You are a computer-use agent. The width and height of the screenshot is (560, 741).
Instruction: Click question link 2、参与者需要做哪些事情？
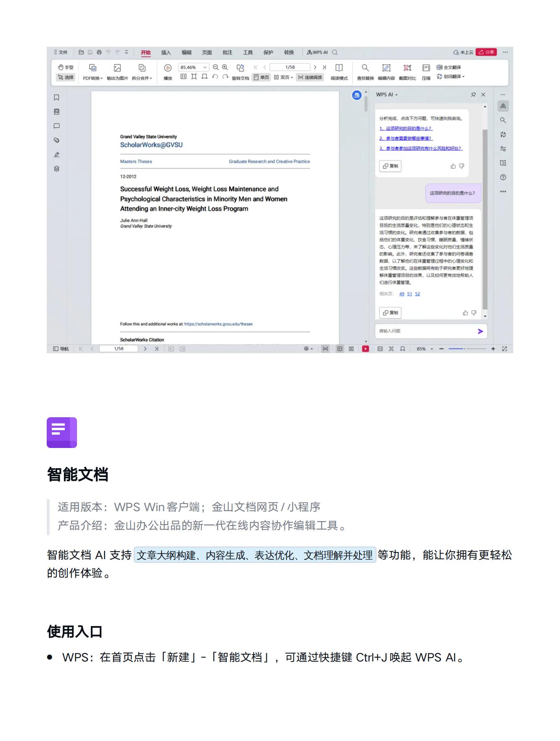coord(406,139)
